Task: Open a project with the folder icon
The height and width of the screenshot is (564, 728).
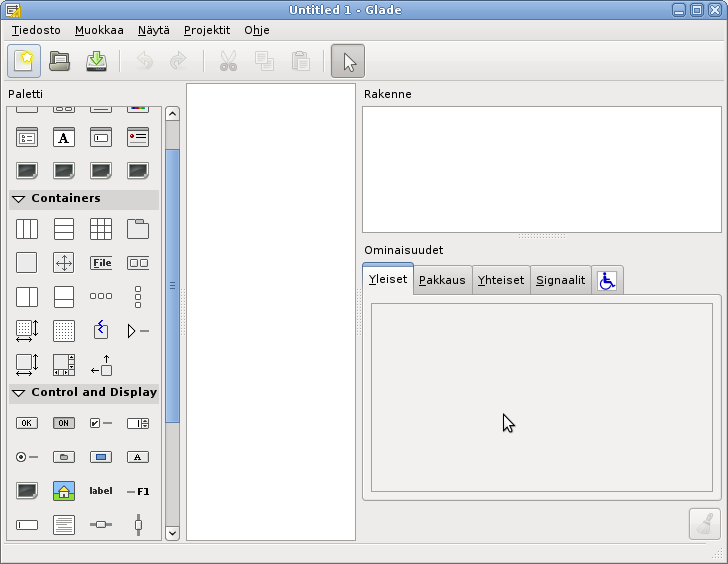Action: coord(60,62)
